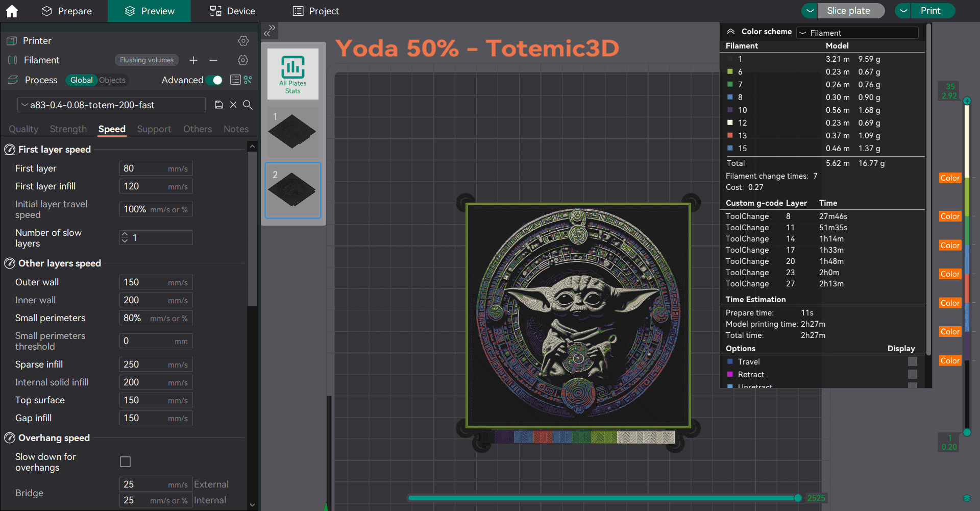The image size is (980, 511).
Task: Switch to the Notes tab
Action: click(236, 129)
